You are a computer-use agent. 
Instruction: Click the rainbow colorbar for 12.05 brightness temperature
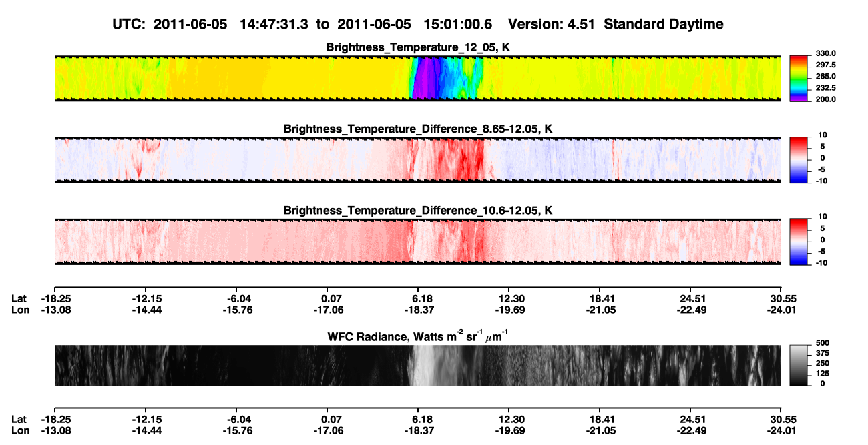click(x=799, y=78)
